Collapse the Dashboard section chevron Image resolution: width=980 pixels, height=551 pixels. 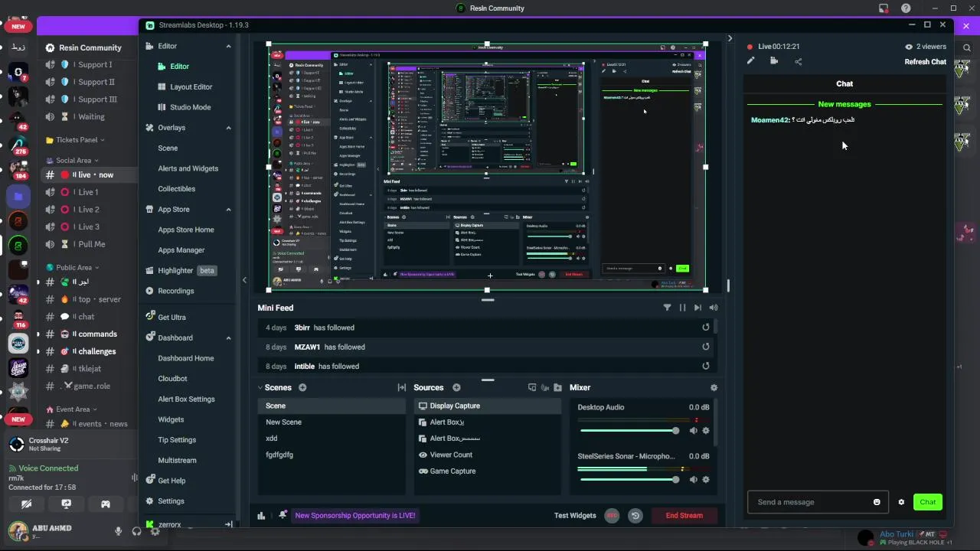(228, 338)
